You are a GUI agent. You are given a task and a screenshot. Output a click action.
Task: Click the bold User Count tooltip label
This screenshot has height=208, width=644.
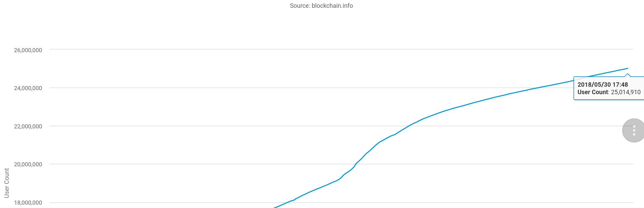pyautogui.click(x=593, y=92)
